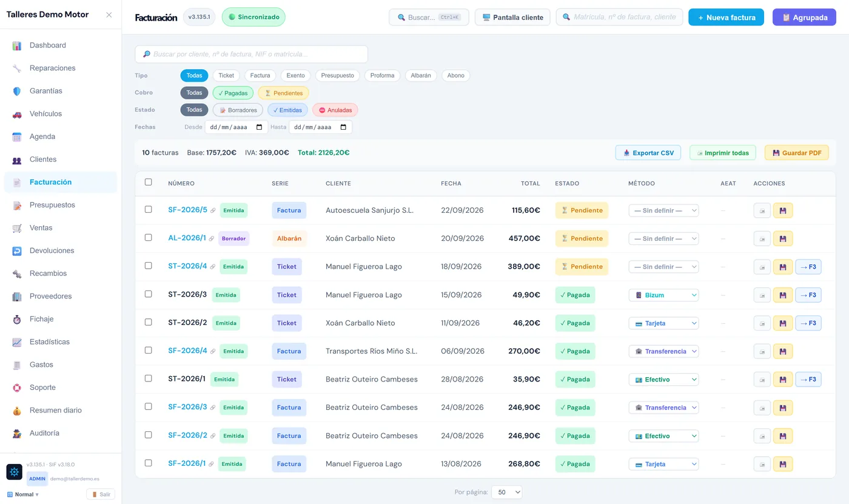Click the invoice search field
The image size is (849, 504).
tap(251, 54)
